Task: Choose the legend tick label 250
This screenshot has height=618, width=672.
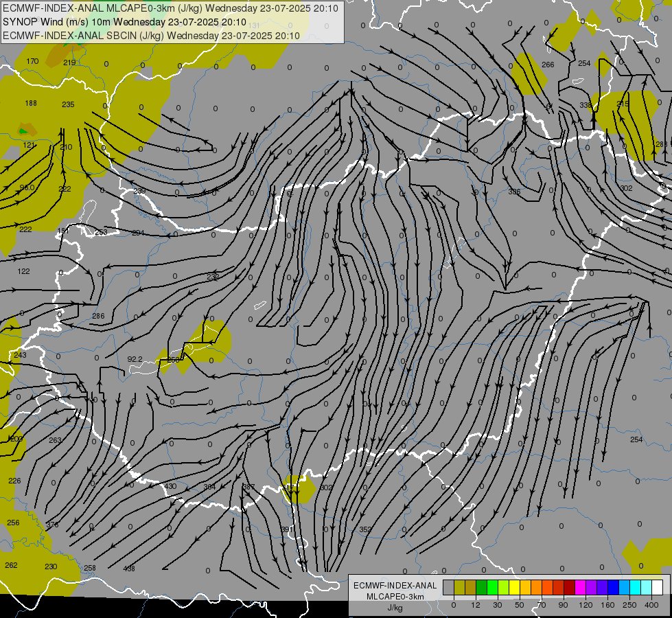Action: click(x=629, y=605)
